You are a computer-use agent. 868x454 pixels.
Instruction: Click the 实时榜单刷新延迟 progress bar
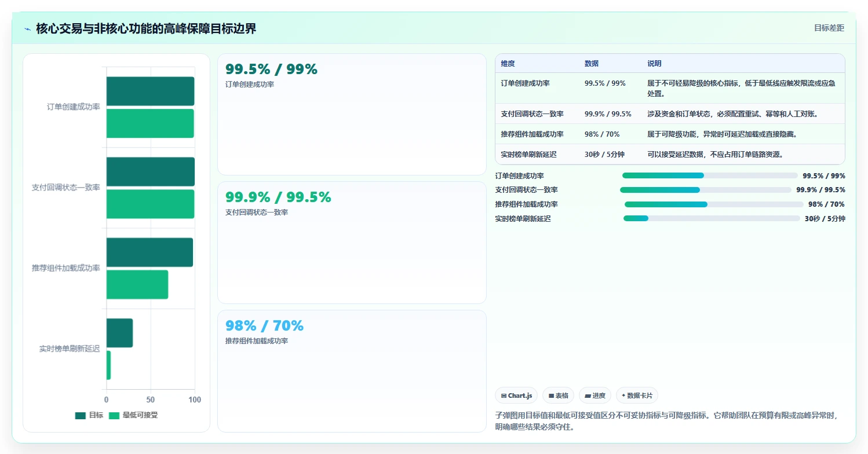click(x=712, y=218)
